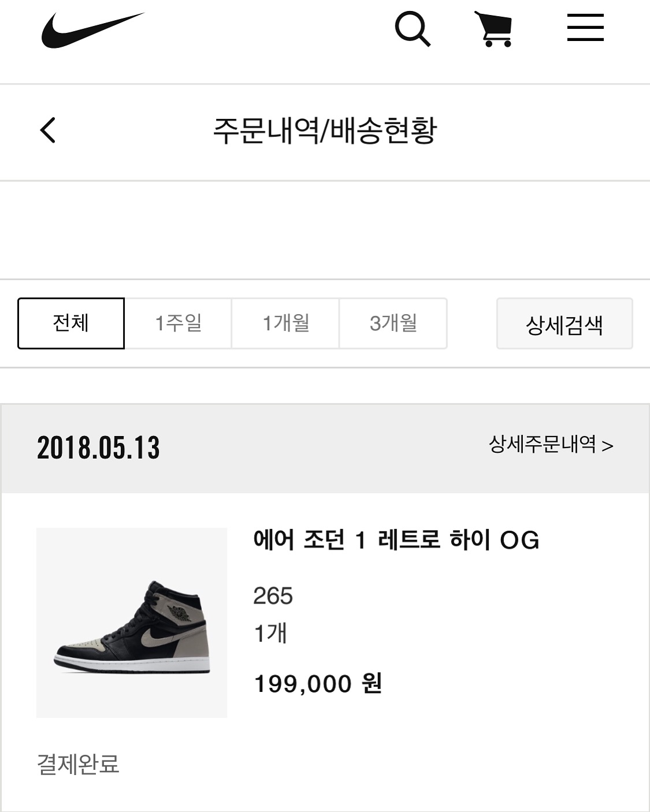
Task: Open 상세검색 detailed search
Action: 564,323
